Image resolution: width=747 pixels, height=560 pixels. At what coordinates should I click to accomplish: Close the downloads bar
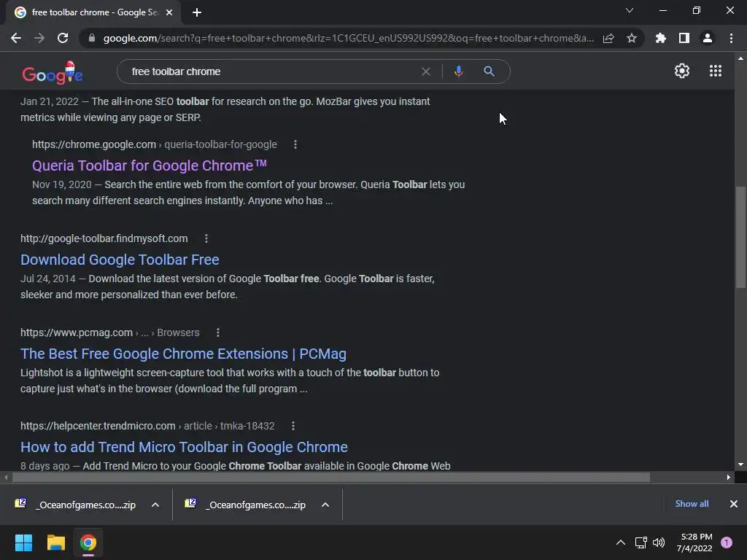tap(734, 504)
